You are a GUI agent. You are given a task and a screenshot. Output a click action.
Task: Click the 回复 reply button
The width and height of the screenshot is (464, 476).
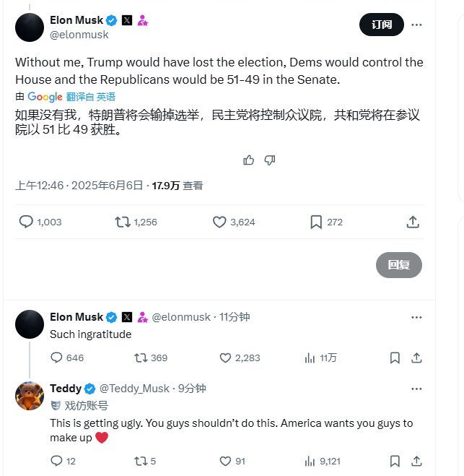tap(399, 264)
